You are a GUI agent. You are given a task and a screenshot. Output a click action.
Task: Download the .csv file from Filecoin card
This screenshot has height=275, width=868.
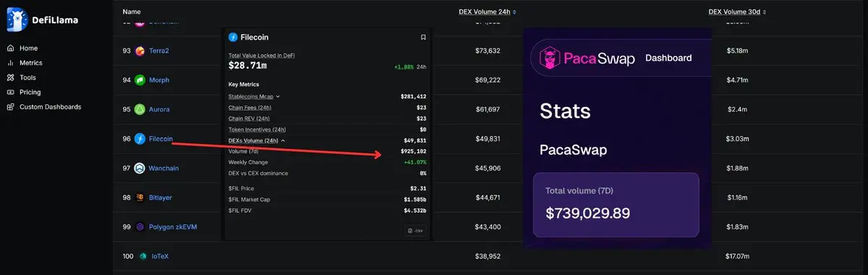tap(414, 231)
